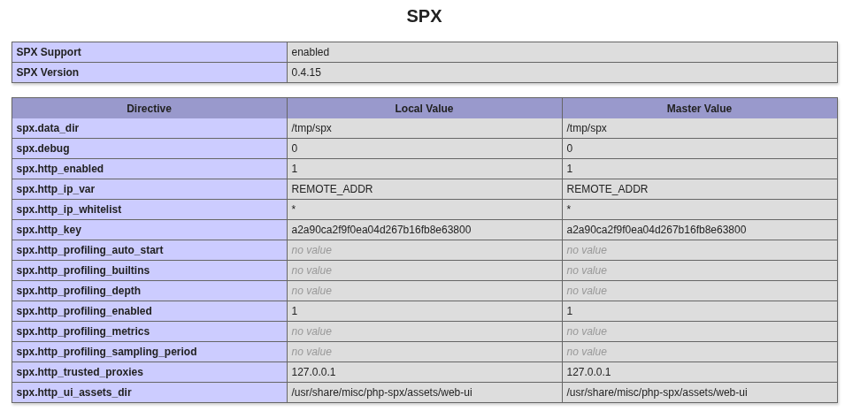The width and height of the screenshot is (868, 411).
Task: Select the spx.debug directive cell
Action: coord(42,148)
